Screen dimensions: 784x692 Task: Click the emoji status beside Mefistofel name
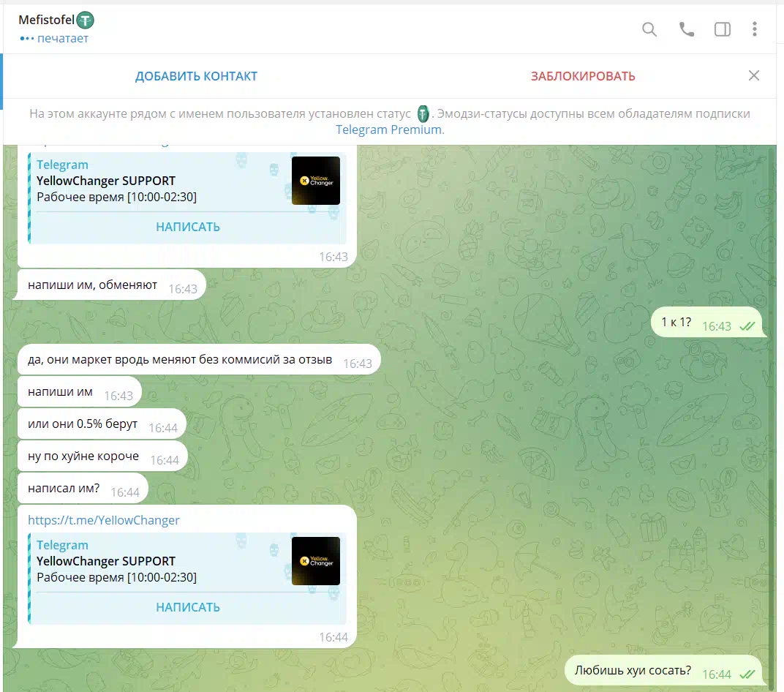pyautogui.click(x=86, y=20)
